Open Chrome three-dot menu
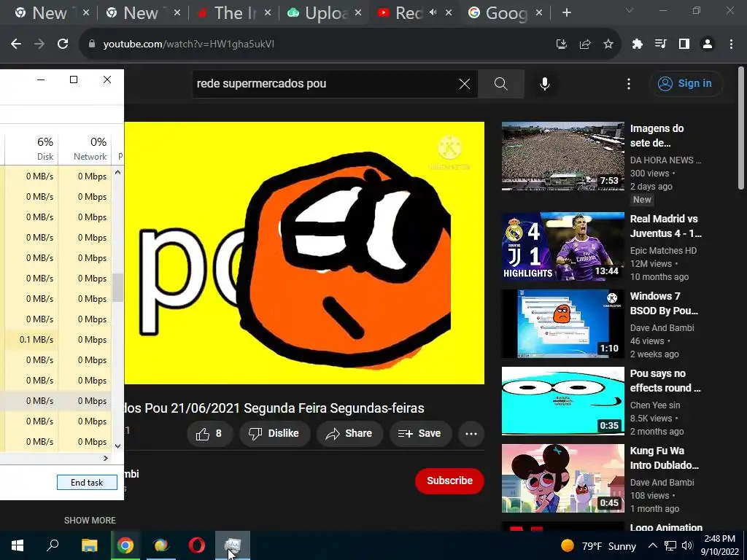The height and width of the screenshot is (560, 747). (x=731, y=44)
